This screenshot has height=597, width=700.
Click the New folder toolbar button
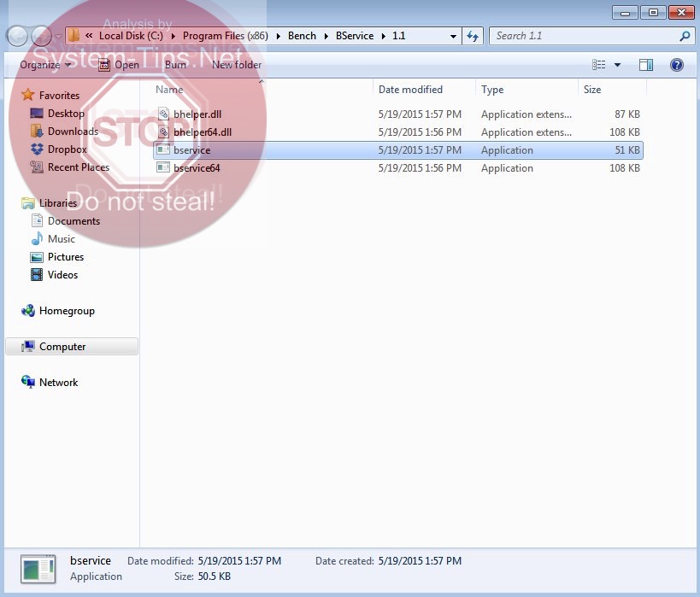coord(237,65)
